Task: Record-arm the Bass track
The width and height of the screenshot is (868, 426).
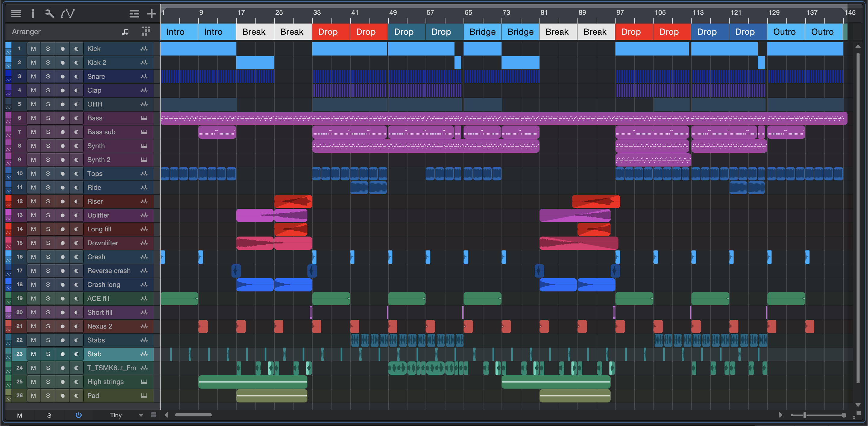Action: click(62, 118)
